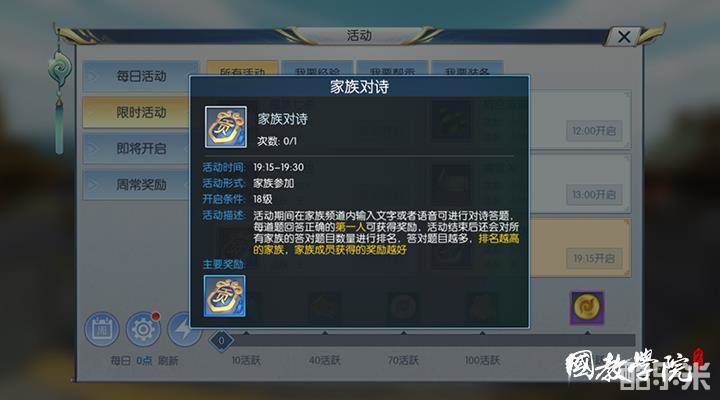Image resolution: width=720 pixels, height=400 pixels.
Task: Click the 12:00开启 activity button
Action: point(594,131)
